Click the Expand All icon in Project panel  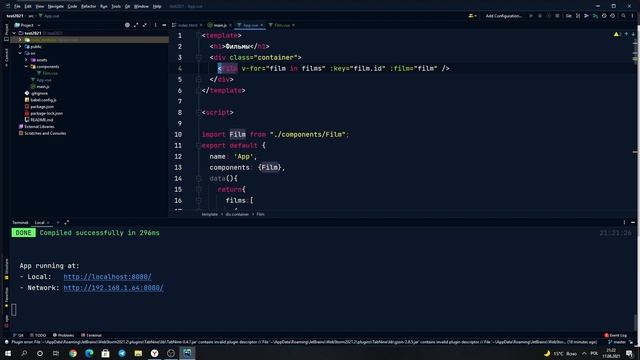click(136, 25)
